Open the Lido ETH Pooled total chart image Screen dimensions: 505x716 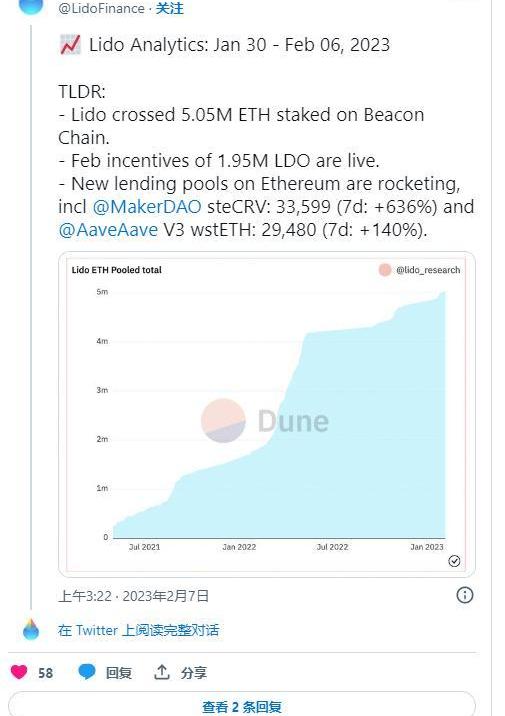pos(267,414)
